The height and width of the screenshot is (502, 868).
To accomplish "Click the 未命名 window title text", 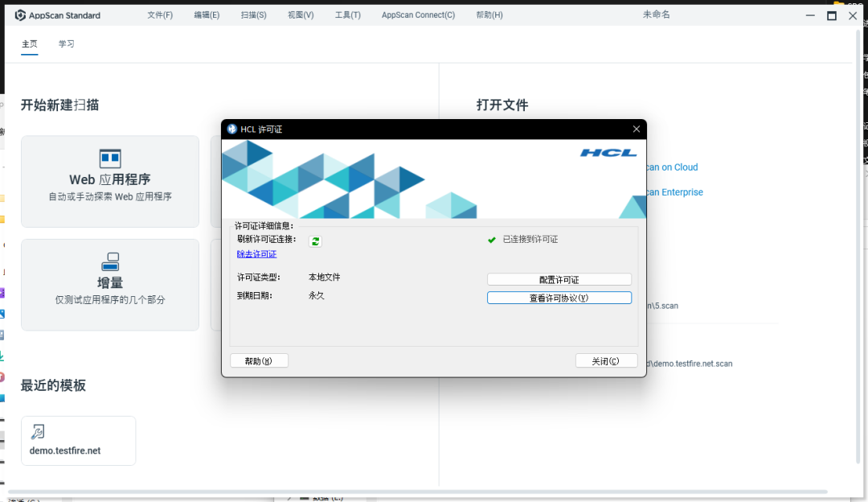I will coord(656,14).
